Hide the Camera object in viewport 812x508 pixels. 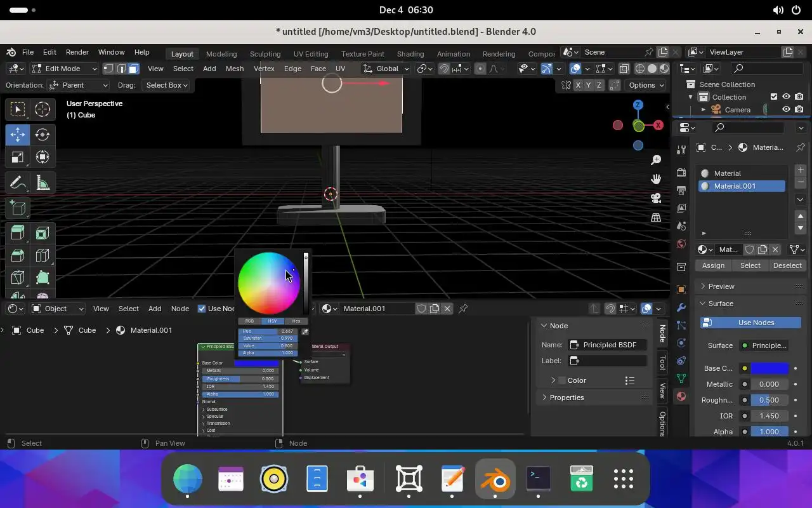pyautogui.click(x=787, y=109)
